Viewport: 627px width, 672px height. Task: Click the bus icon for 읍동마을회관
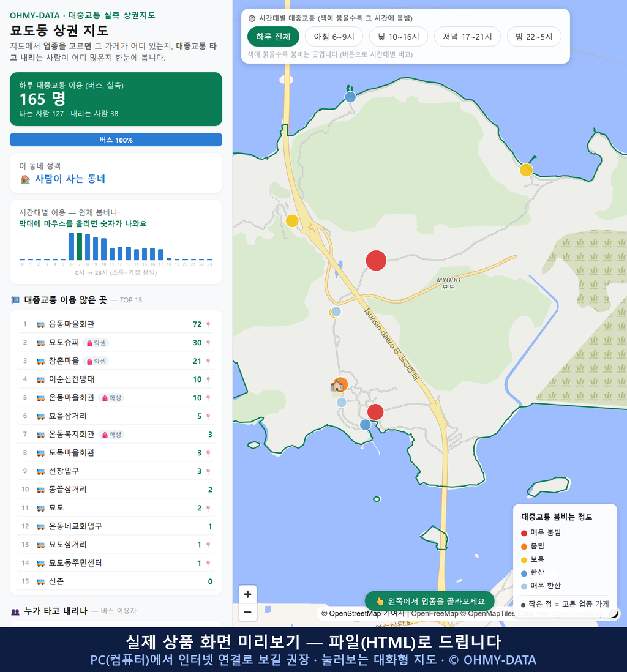click(41, 325)
